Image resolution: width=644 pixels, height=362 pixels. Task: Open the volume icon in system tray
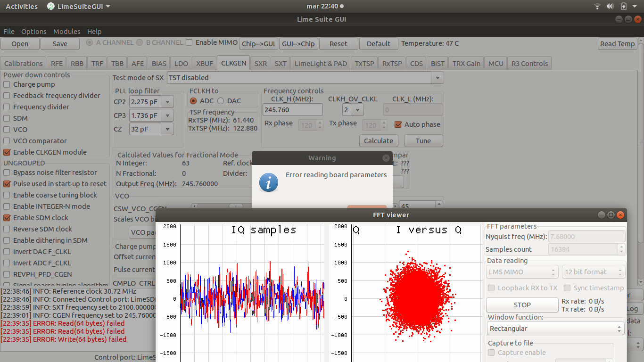(x=610, y=6)
